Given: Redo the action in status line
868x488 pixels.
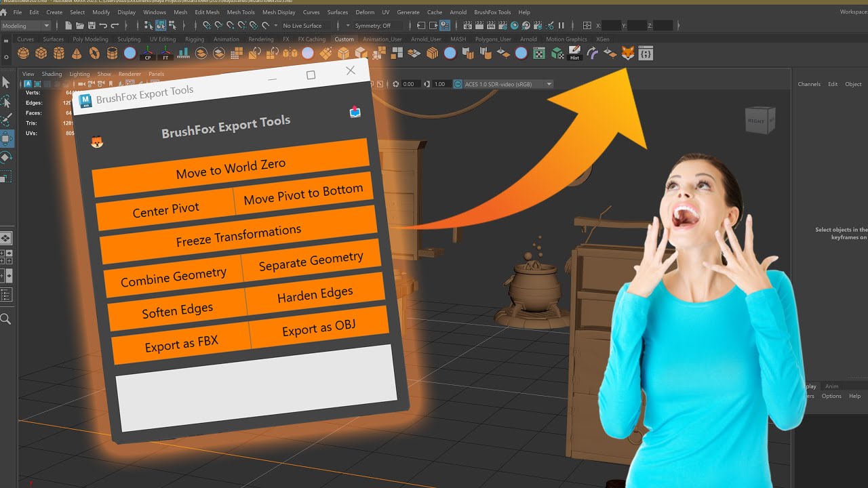Looking at the screenshot, I should (115, 26).
